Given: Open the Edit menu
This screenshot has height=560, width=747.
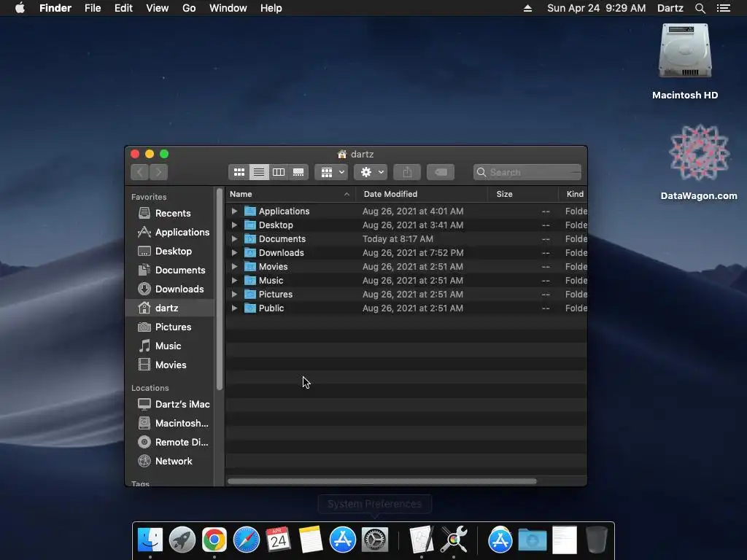Looking at the screenshot, I should [123, 8].
